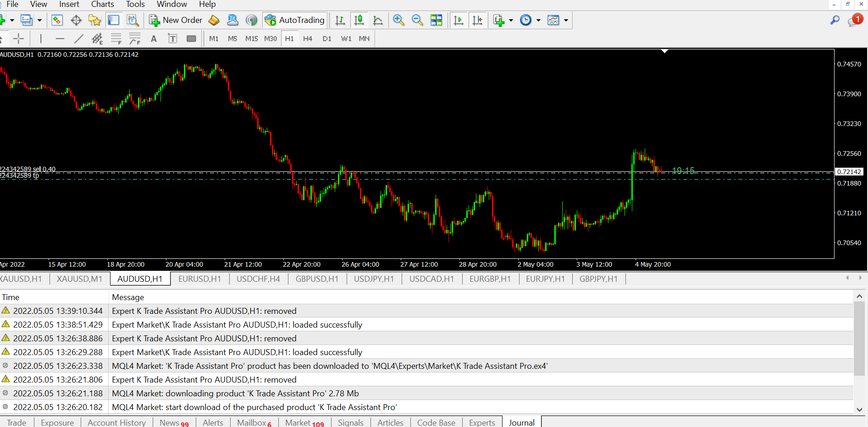Switch timeframe to W1
Viewport: 868px width, 427px height.
(x=346, y=39)
